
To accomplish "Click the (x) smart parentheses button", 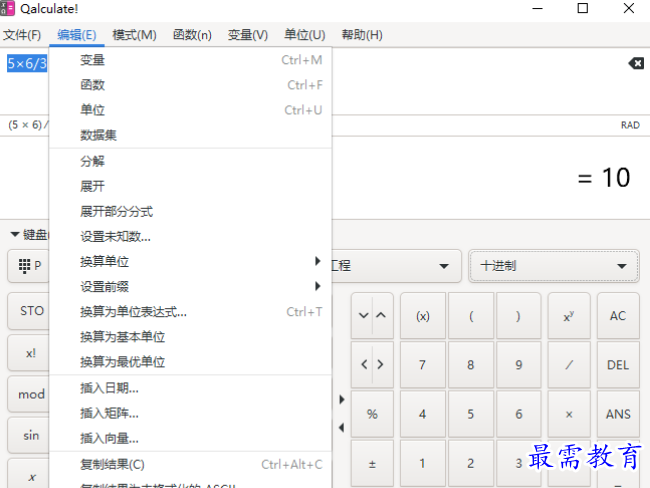I will [x=422, y=316].
